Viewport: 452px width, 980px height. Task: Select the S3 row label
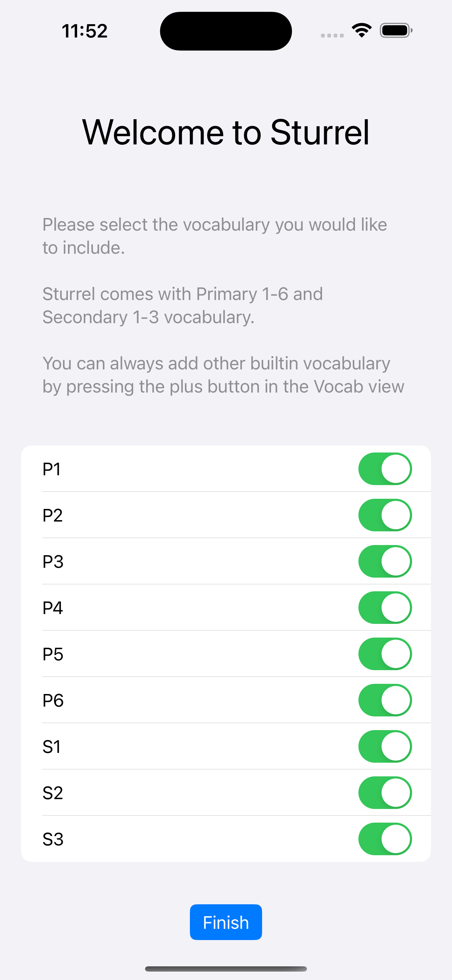pos(53,839)
